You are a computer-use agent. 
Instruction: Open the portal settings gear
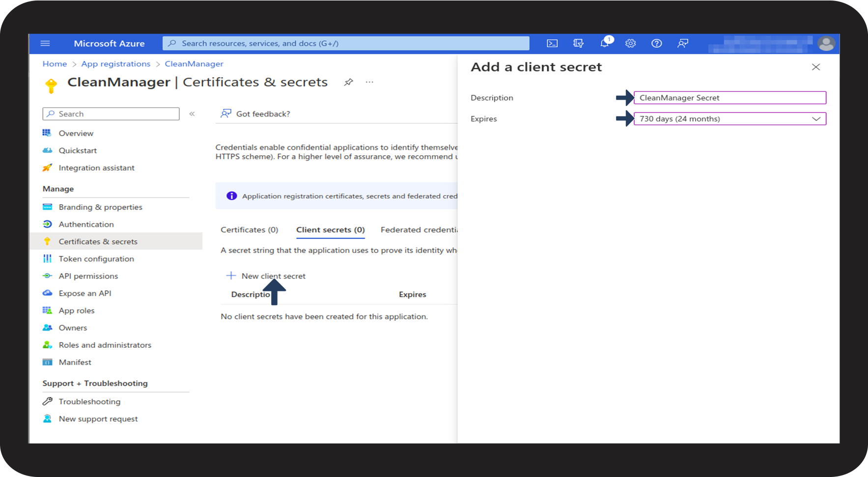point(630,43)
